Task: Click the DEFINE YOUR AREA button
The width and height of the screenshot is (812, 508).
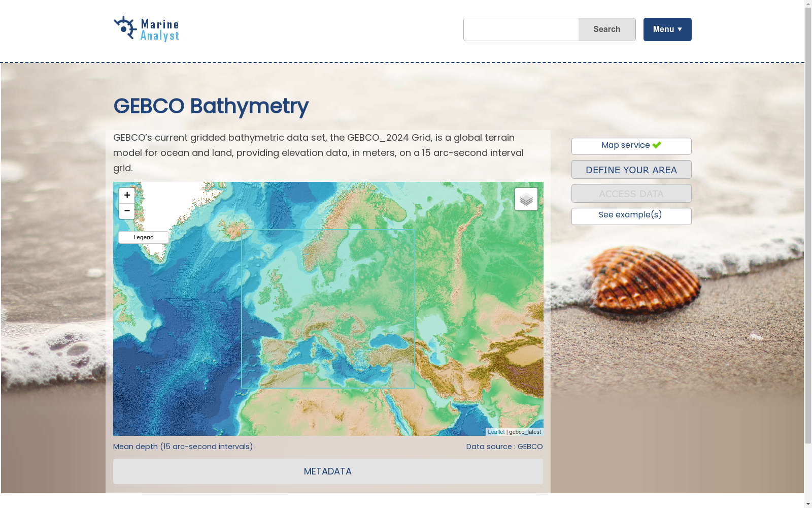Action: (631, 169)
